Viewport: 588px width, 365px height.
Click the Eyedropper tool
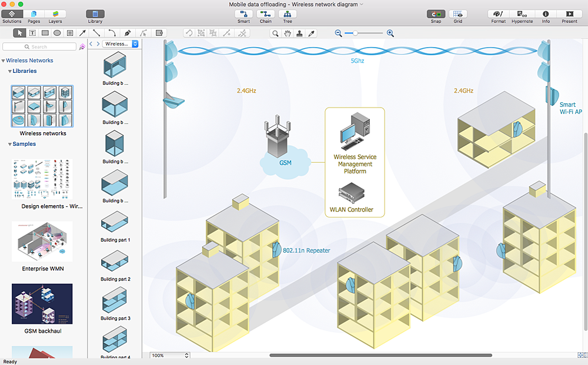tap(312, 34)
